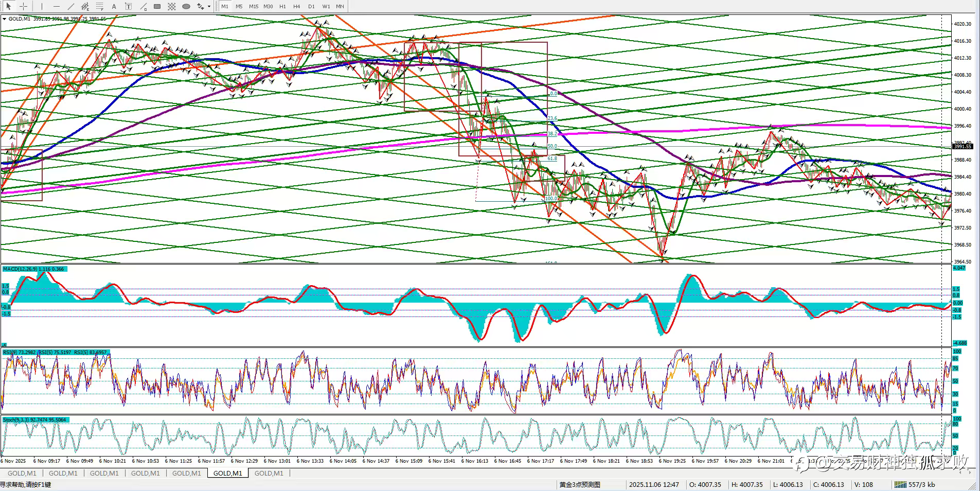980x491 pixels.
Task: Click the 3964.50 price axis label
Action: (962, 262)
